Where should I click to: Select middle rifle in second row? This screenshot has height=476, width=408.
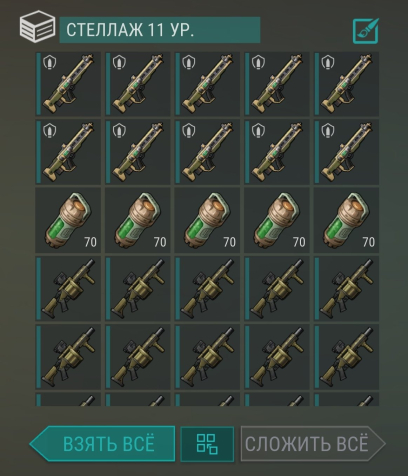pyautogui.click(x=207, y=152)
